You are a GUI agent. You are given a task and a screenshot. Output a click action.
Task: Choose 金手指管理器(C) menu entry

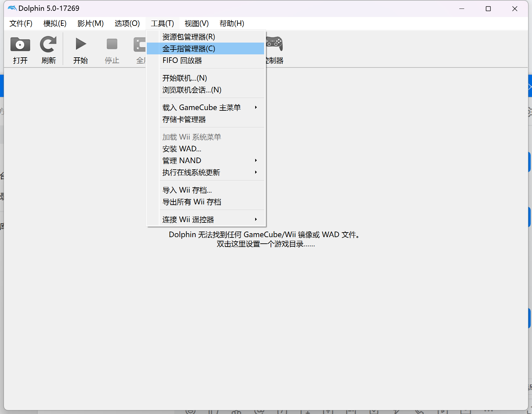[205, 48]
